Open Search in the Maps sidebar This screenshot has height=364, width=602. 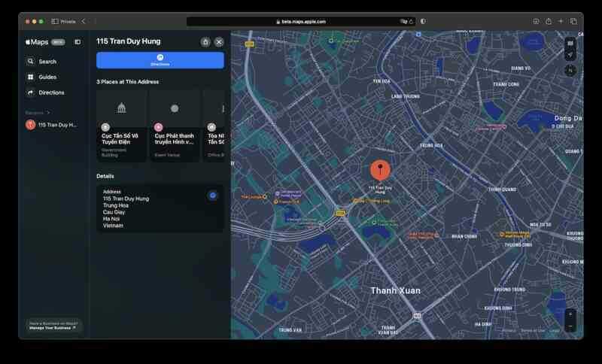pyautogui.click(x=47, y=62)
